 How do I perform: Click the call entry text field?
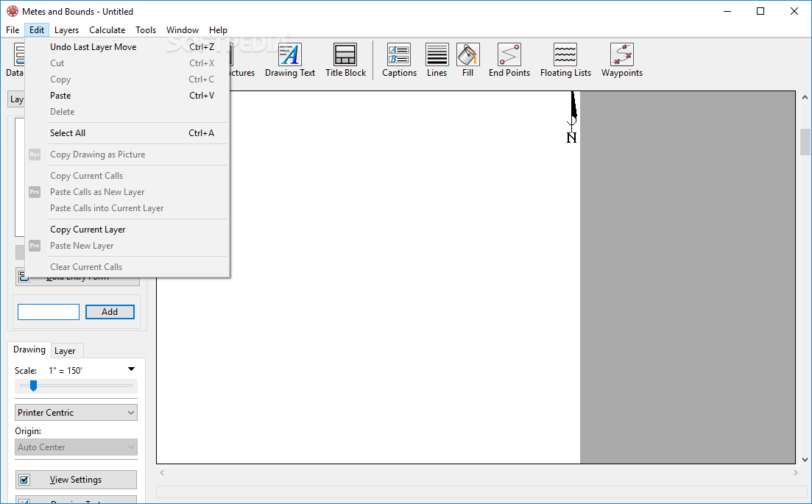click(x=49, y=312)
